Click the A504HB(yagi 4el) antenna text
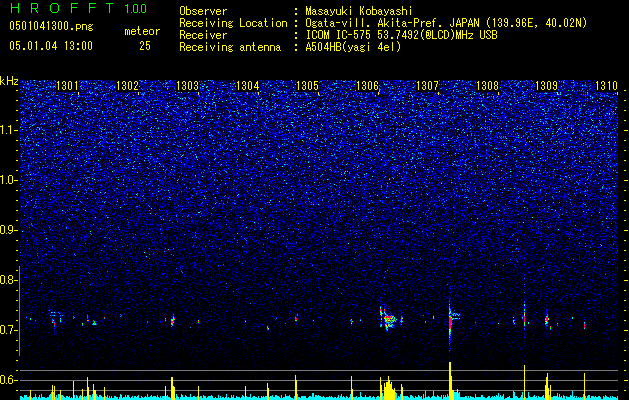This screenshot has width=629, height=400. (353, 47)
